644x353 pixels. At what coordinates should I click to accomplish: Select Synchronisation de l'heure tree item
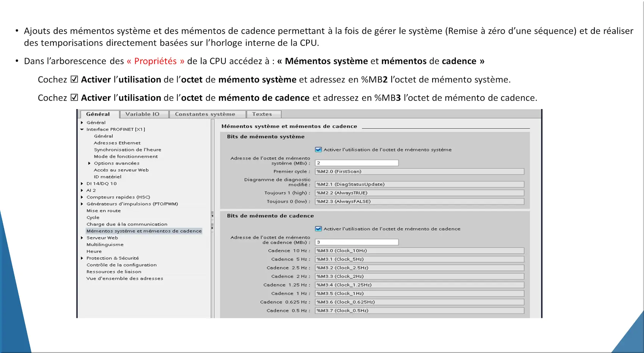pos(127,150)
